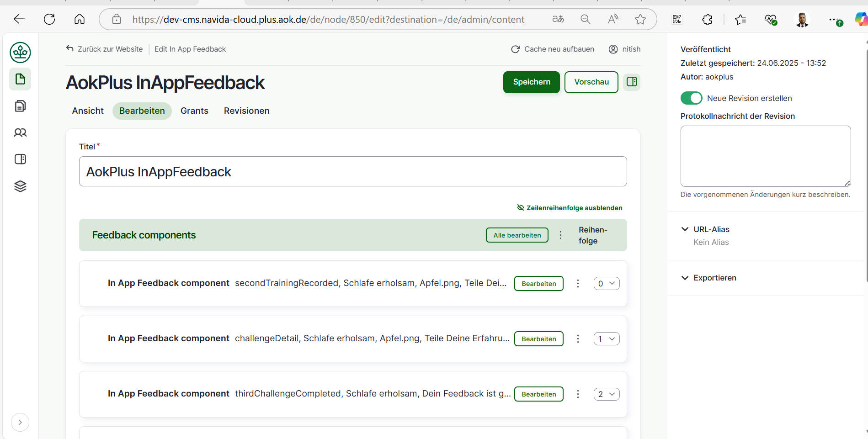
Task: Open order dropdown showing 1
Action: 607,339
